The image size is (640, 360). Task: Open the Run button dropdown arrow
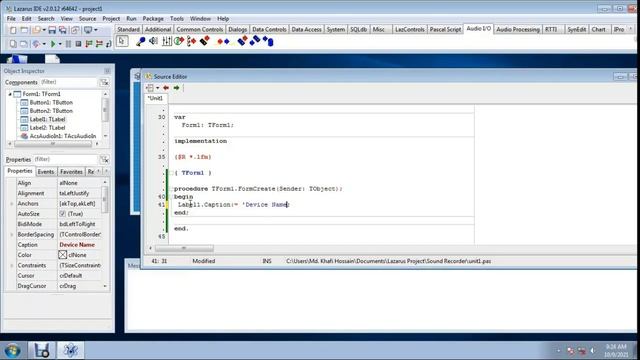(60, 44)
